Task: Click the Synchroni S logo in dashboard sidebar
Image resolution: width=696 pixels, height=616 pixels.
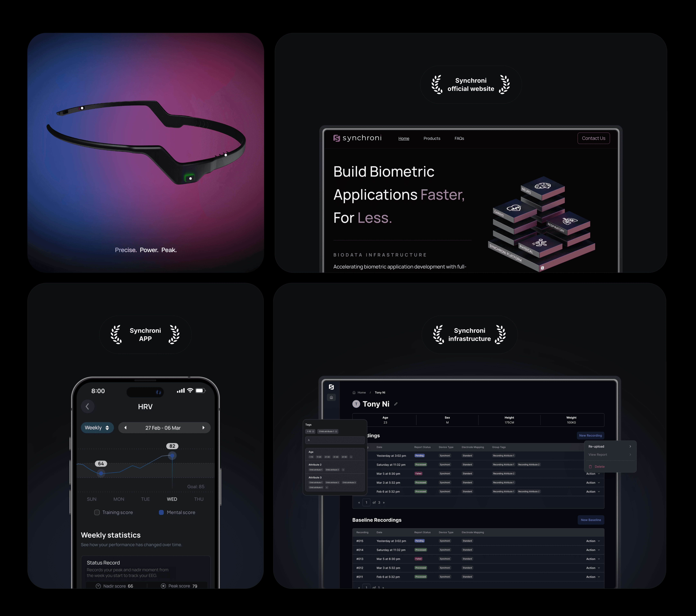Action: point(331,387)
